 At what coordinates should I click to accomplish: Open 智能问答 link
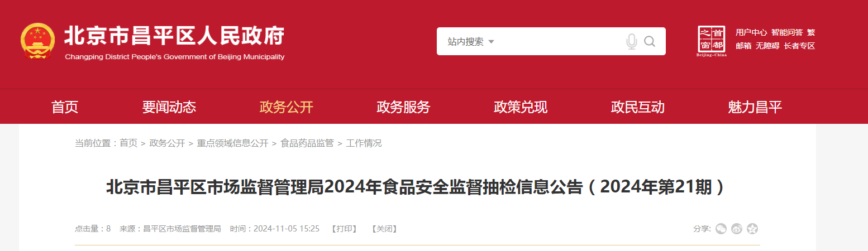[x=787, y=32]
